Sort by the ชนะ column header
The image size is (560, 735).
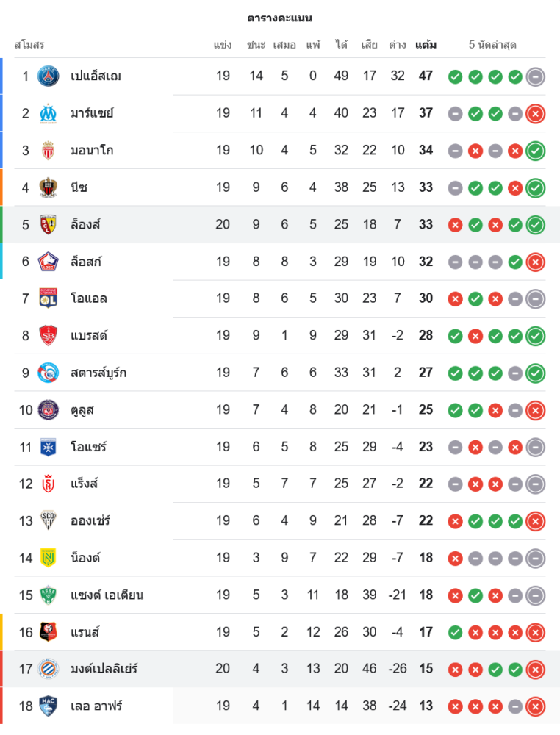[x=256, y=45]
